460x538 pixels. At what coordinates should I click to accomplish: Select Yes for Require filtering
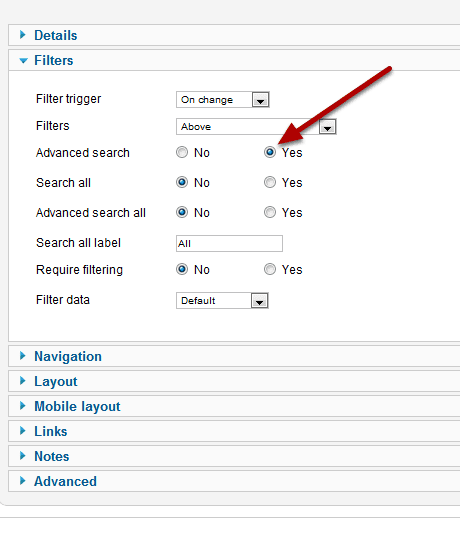(x=270, y=269)
